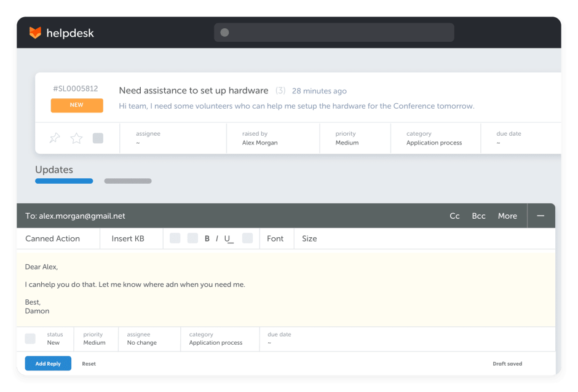The image size is (578, 392).
Task: Pin the hardware setup ticket
Action: (x=55, y=138)
